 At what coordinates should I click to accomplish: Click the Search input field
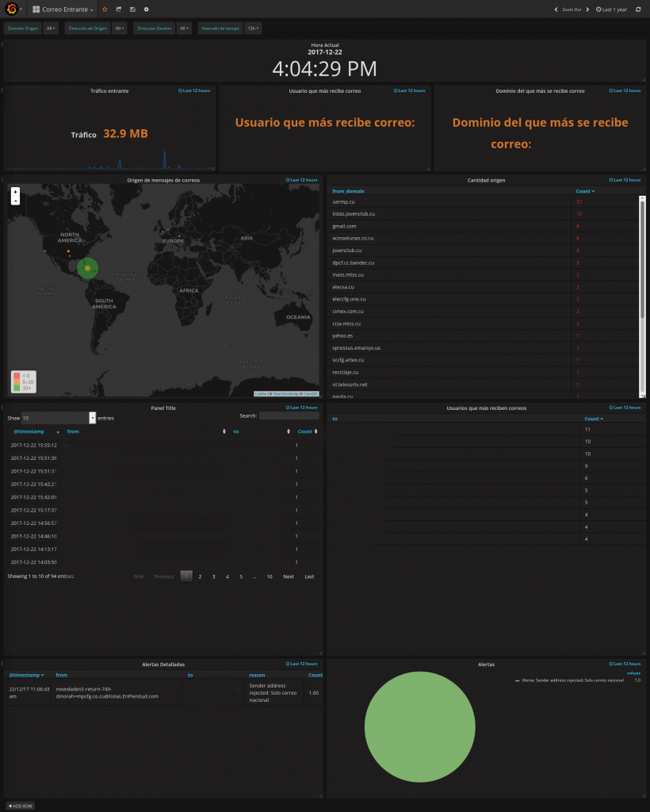[x=289, y=416]
